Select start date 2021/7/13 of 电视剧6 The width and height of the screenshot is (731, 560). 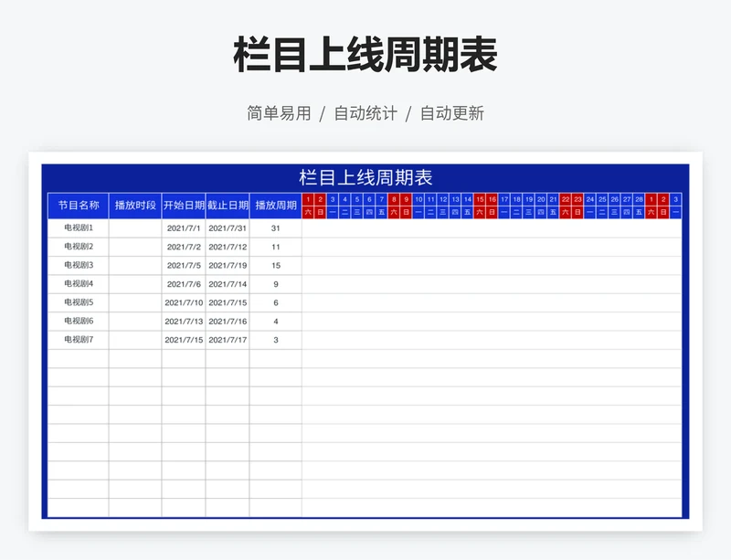coord(184,322)
